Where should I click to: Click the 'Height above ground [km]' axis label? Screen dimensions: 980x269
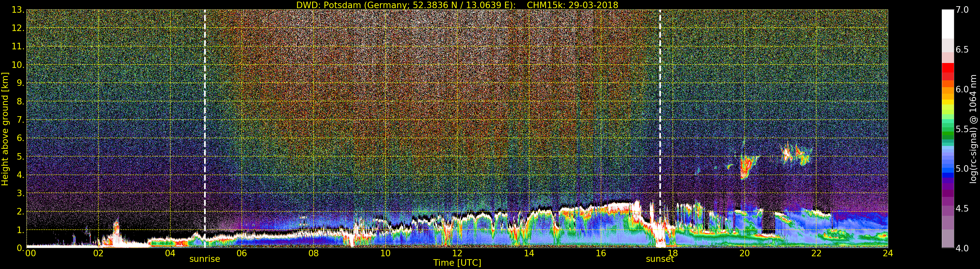tap(5, 129)
